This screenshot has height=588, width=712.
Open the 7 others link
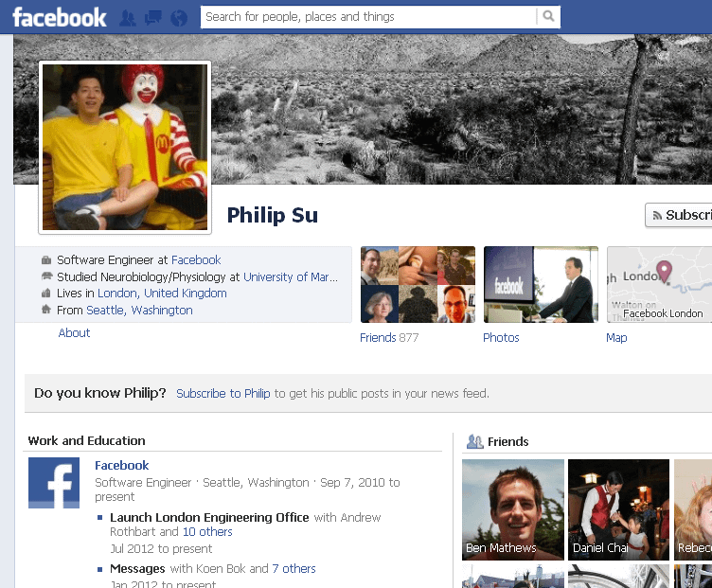coord(294,568)
